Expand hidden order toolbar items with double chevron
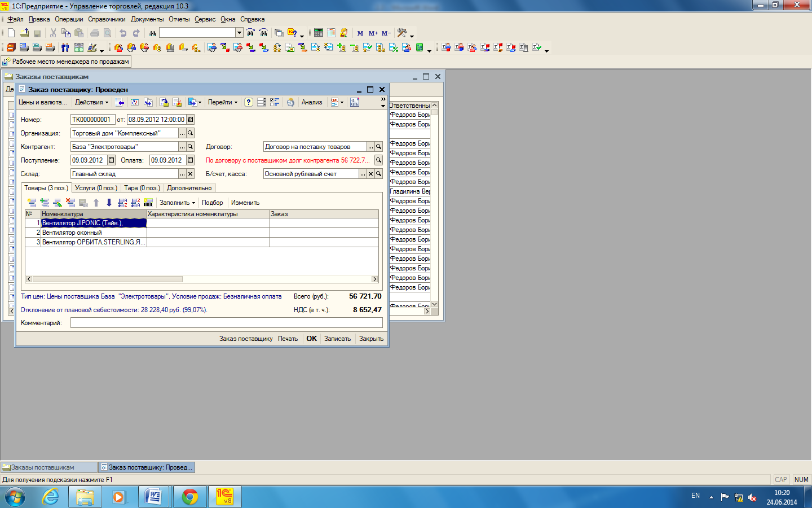Screen dimensions: 812x508 [x=383, y=99]
